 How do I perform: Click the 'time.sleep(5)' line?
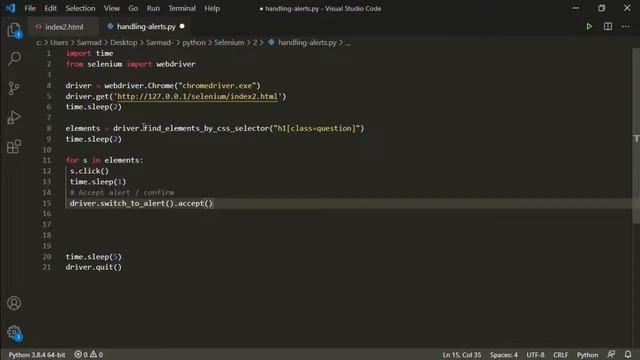[93, 257]
